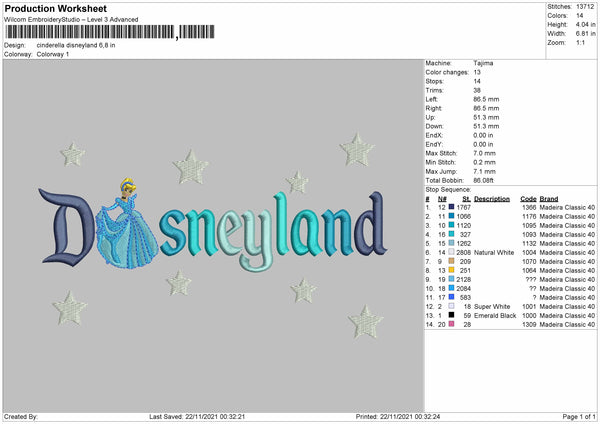Click the Natural White description text
The image size is (600, 424).
tap(494, 253)
